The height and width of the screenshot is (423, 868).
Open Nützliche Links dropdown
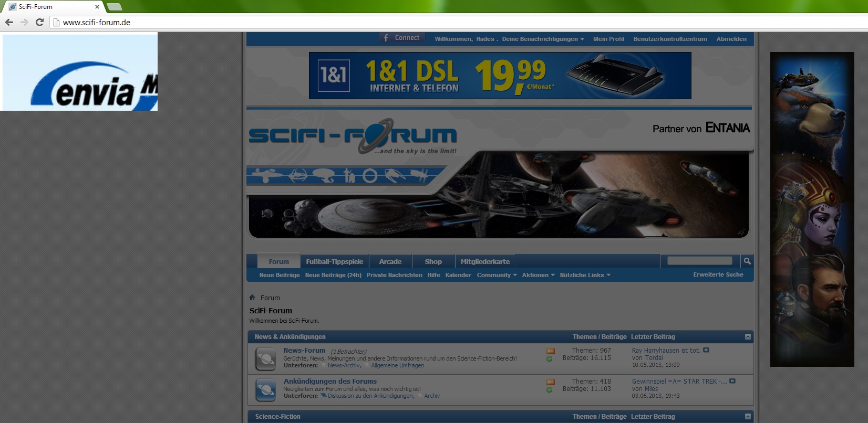pos(585,275)
